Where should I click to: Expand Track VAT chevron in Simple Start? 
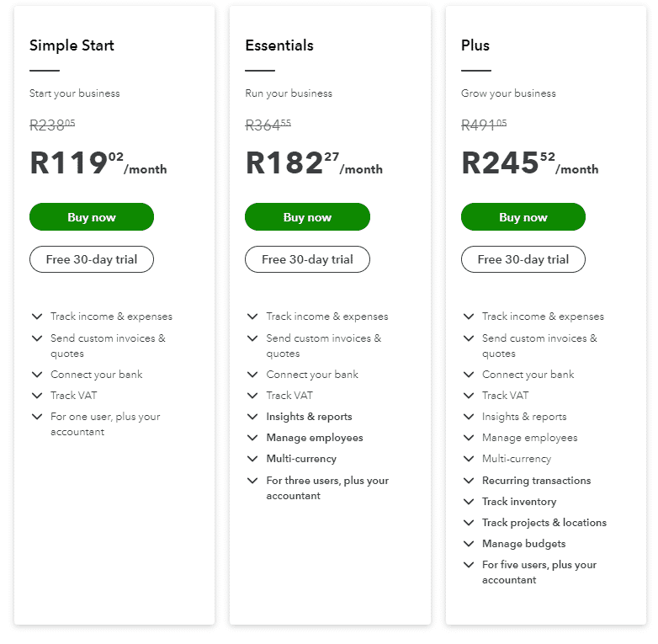coord(37,396)
